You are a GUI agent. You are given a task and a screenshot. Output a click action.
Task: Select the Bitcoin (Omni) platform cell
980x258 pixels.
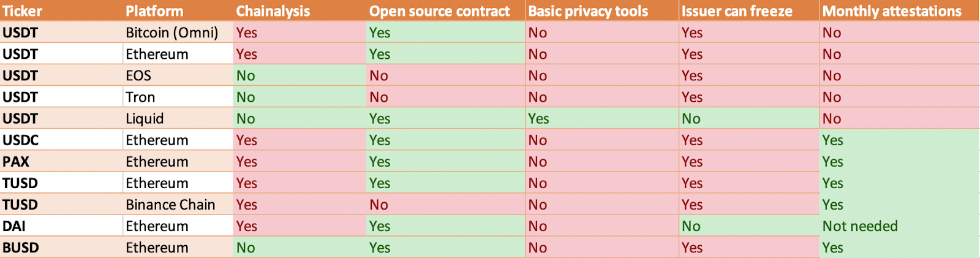pos(178,32)
